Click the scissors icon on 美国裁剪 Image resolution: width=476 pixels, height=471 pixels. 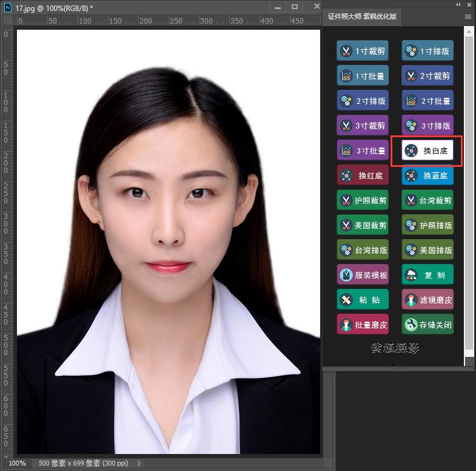pos(346,225)
